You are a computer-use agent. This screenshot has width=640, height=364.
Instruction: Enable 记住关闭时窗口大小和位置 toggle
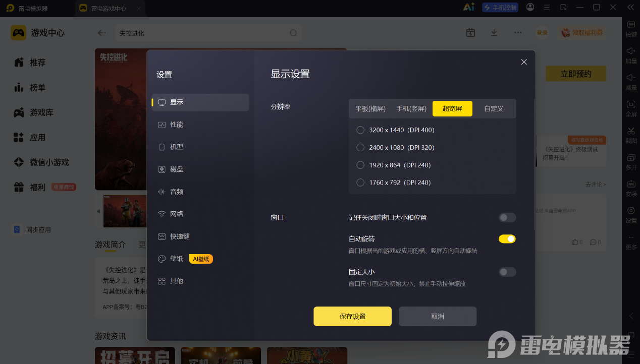[507, 218]
